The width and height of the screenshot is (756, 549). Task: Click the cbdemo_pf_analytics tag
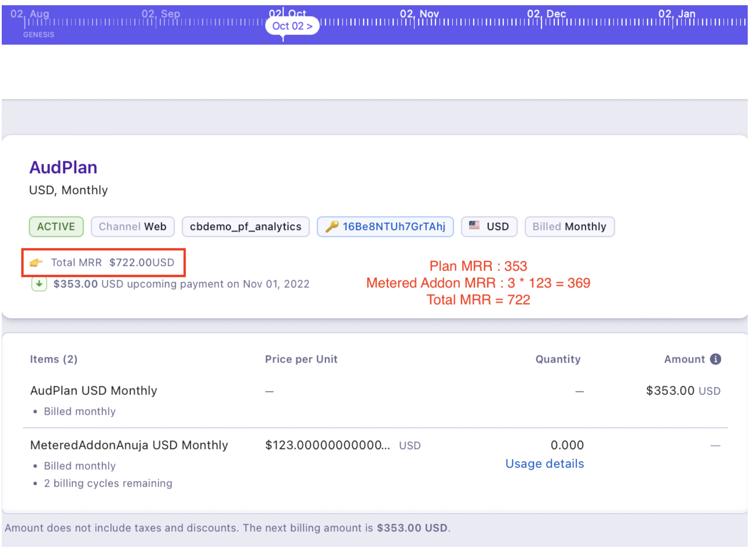(x=246, y=227)
